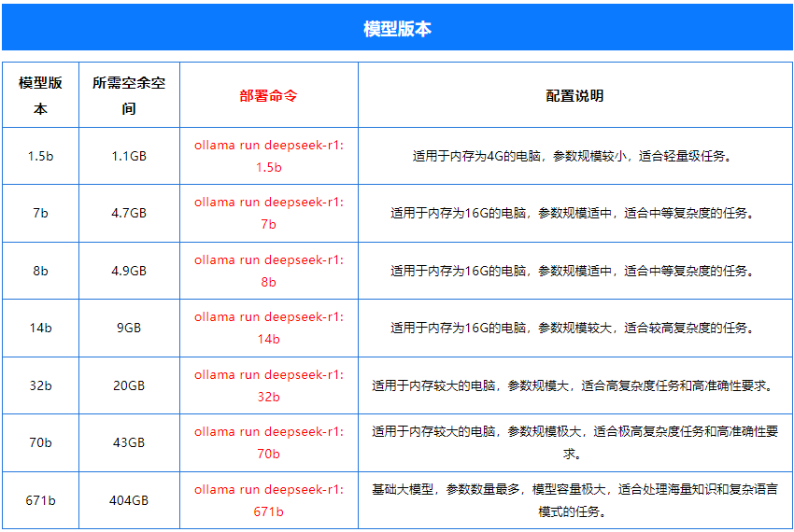
Task: Select the 43GB space cell
Action: (129, 443)
